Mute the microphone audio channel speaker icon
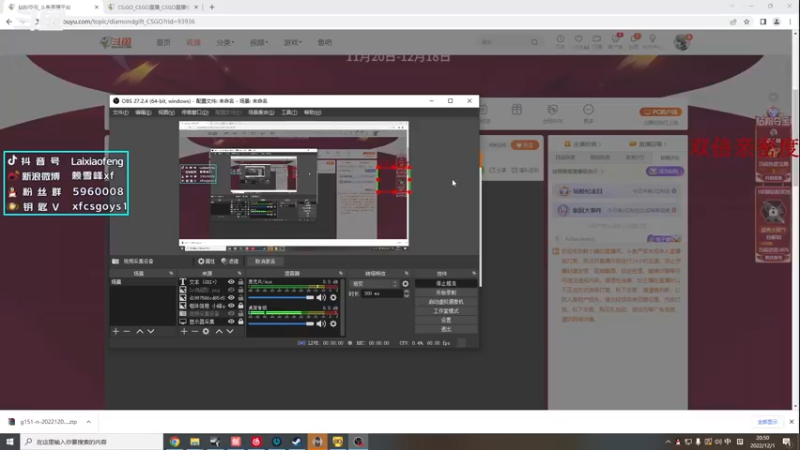 pos(321,297)
